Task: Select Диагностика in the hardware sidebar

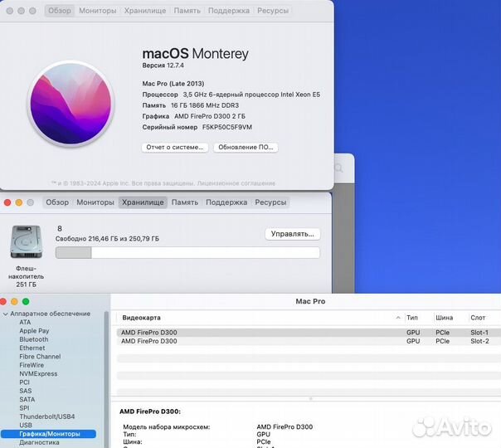Action: tap(39, 442)
